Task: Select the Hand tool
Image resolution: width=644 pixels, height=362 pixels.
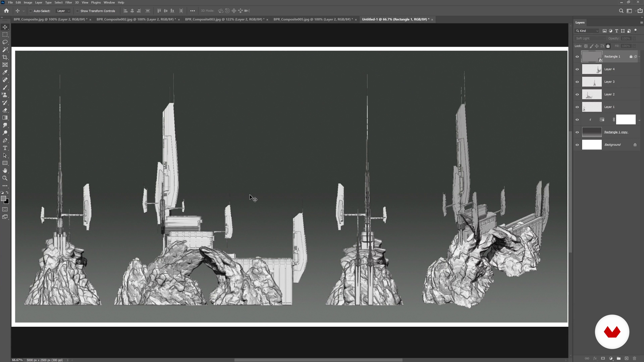Action: (5, 171)
